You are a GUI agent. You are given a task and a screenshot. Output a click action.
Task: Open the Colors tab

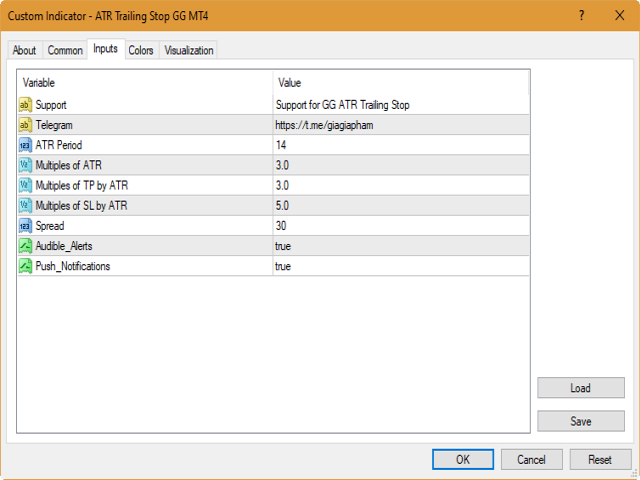pyautogui.click(x=141, y=51)
